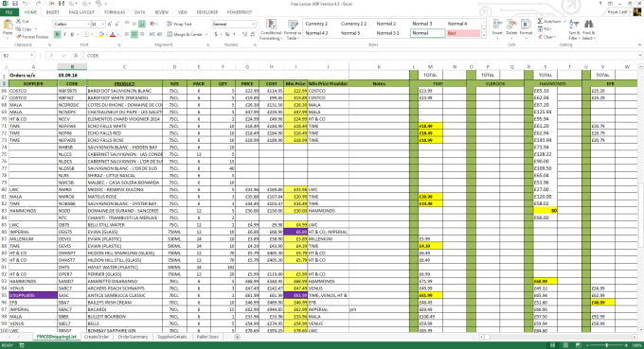Open the FILE tab
Viewport: 644px width, 349px height.
(x=9, y=12)
